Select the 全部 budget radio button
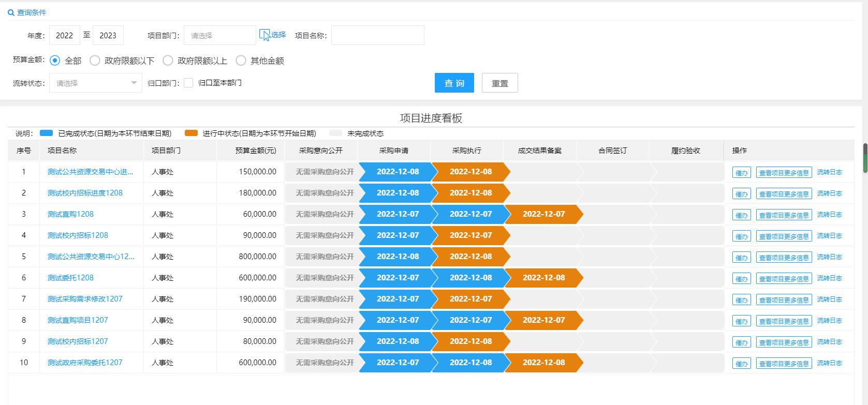868x405 pixels. click(55, 61)
